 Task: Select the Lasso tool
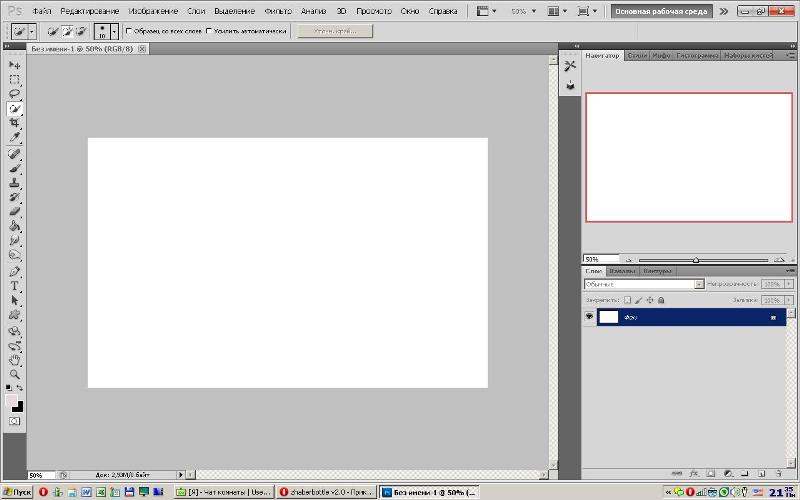tap(14, 94)
